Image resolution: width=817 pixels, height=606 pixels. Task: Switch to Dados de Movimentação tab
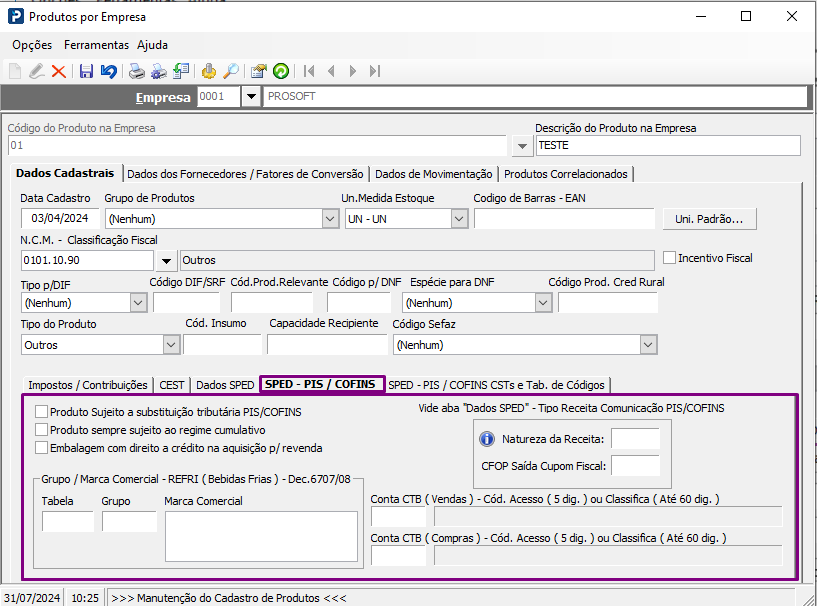tap(434, 174)
